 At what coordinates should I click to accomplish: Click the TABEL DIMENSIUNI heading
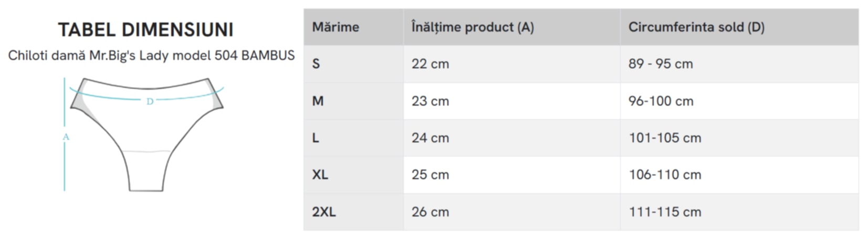[145, 30]
